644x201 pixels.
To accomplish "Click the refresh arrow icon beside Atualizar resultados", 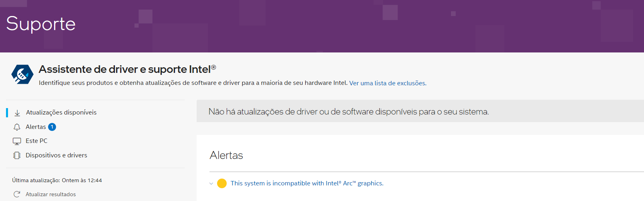I will click(17, 194).
